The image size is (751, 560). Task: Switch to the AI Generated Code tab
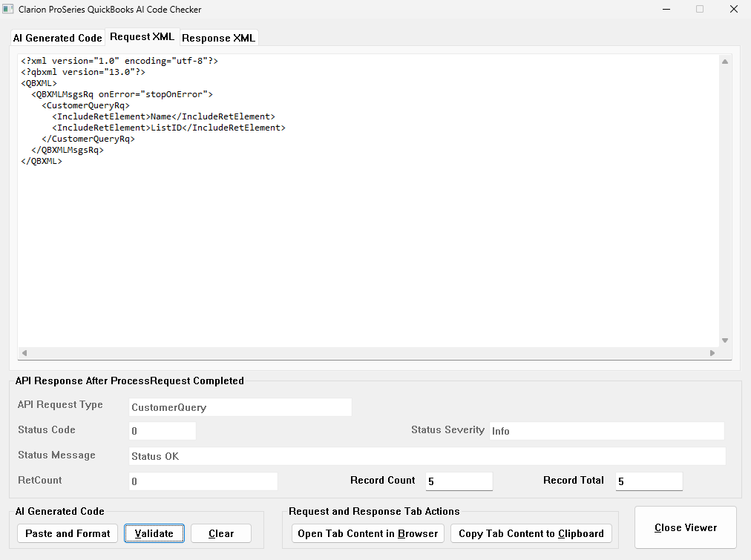[57, 38]
